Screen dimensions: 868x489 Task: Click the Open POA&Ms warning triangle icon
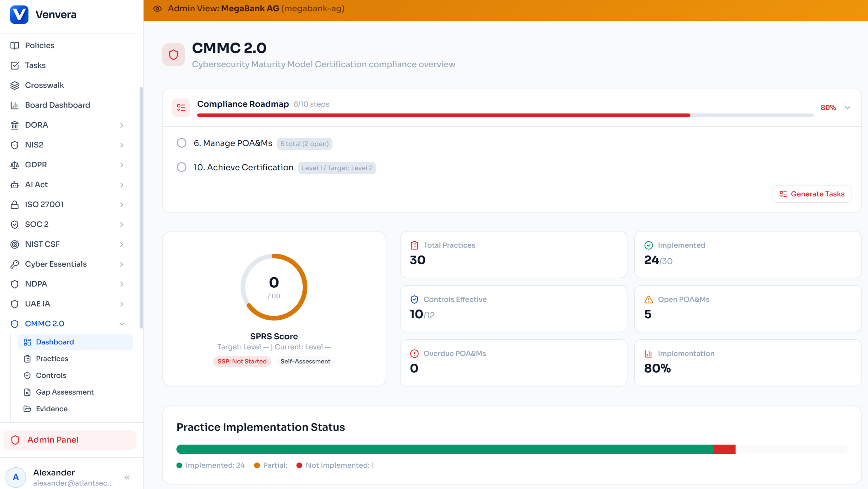[x=648, y=299]
